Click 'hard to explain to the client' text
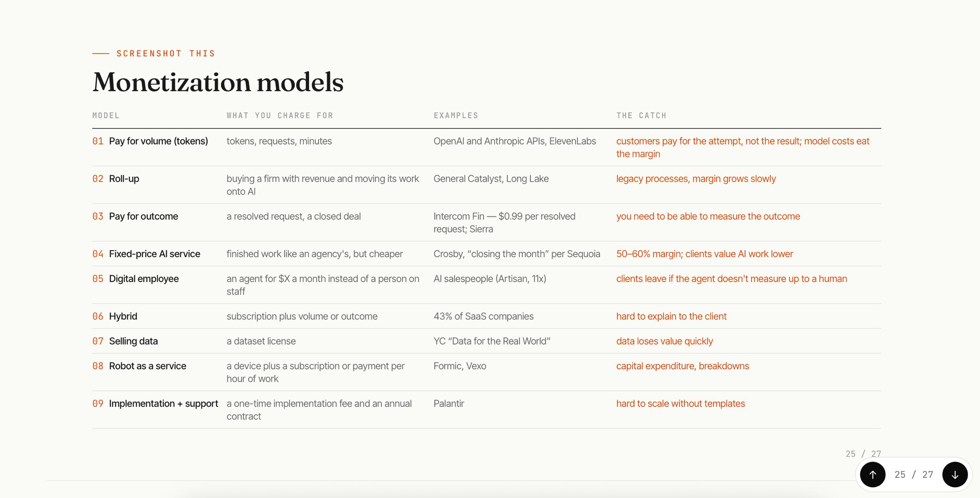Viewport: 980px width, 498px height. click(x=671, y=316)
